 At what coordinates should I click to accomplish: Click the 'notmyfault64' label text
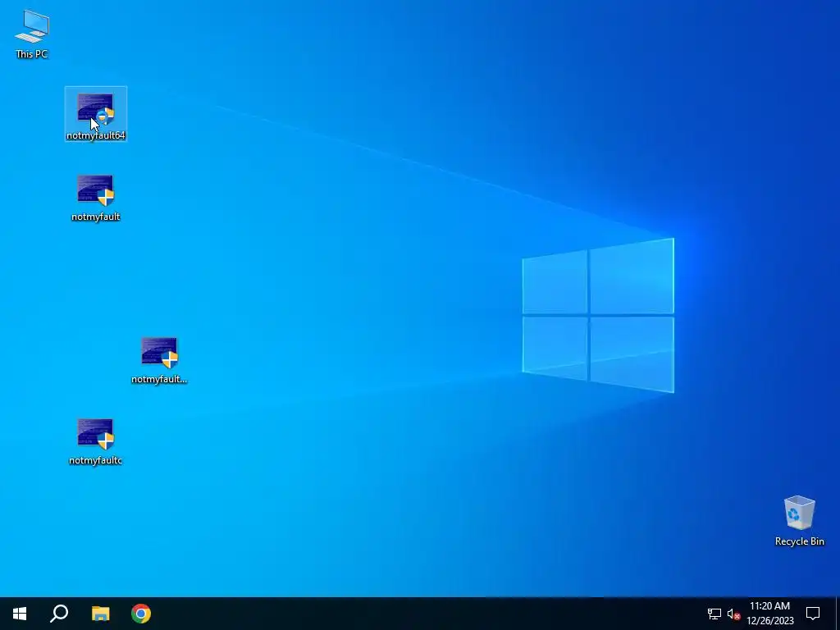[x=95, y=135]
